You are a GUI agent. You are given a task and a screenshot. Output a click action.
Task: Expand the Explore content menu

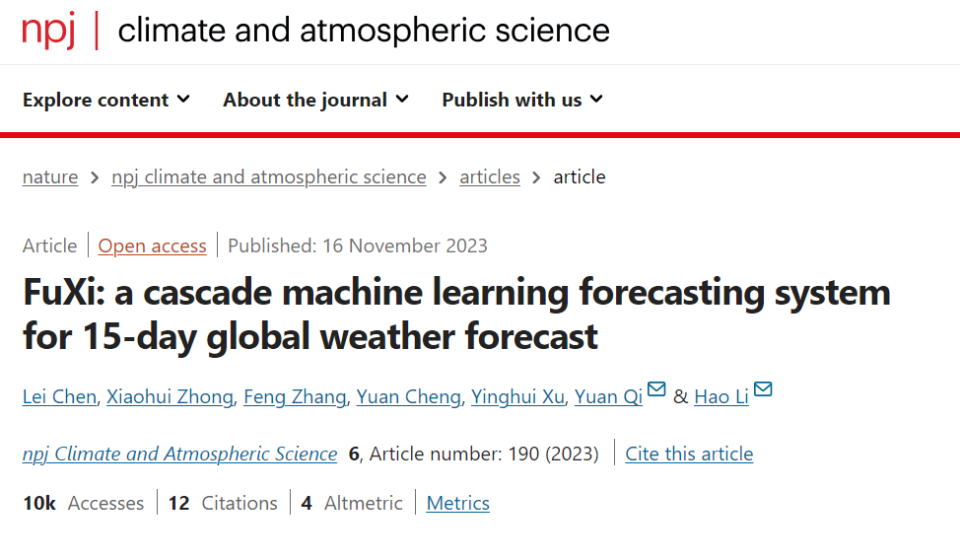coord(106,100)
